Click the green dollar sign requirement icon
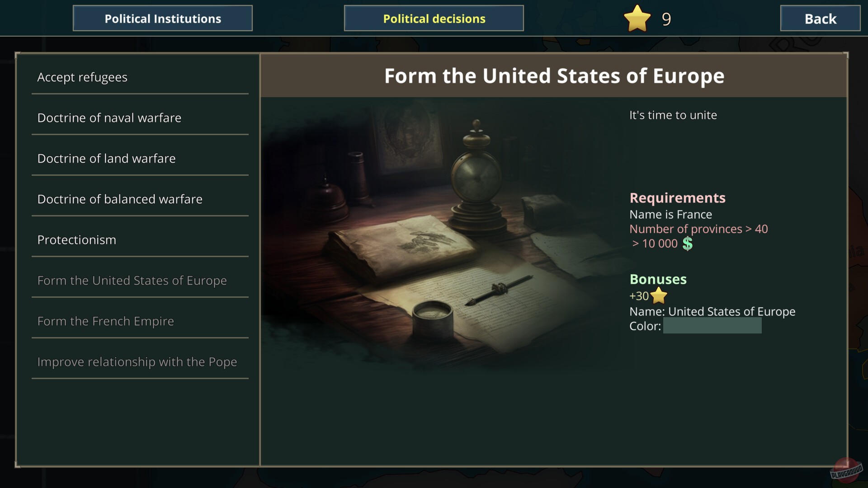Screen dimensions: 868x488 (x=687, y=244)
